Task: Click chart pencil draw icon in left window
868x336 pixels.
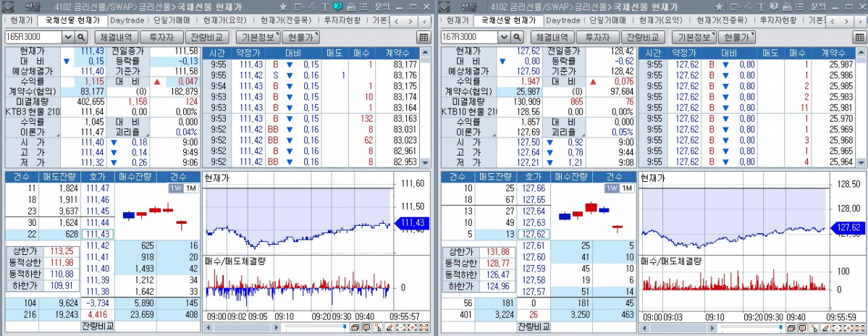Action: point(389,328)
